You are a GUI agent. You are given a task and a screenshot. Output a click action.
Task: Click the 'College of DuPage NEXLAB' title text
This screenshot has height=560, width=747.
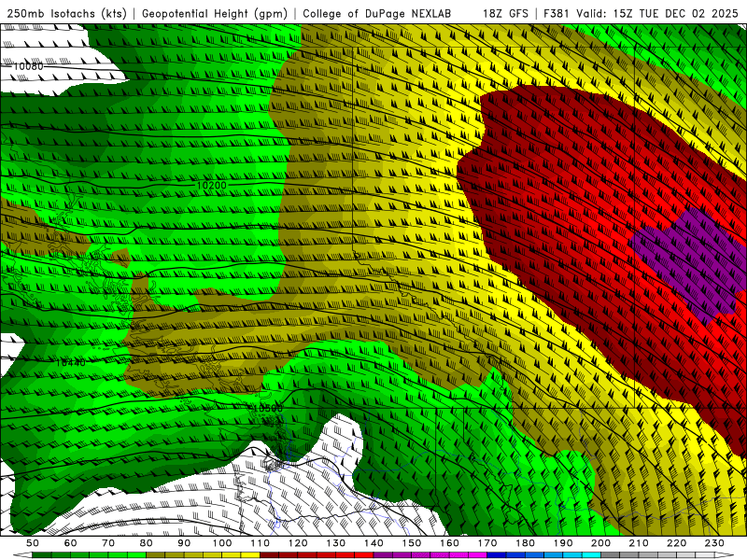(377, 13)
